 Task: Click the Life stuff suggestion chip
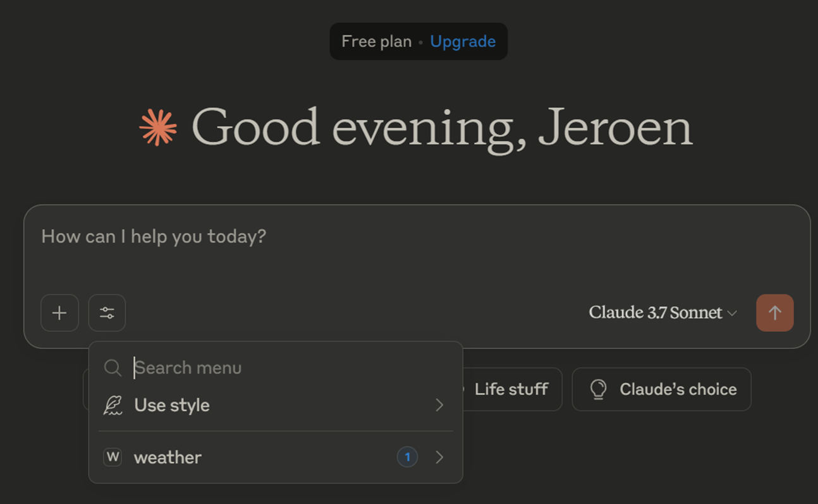[511, 389]
